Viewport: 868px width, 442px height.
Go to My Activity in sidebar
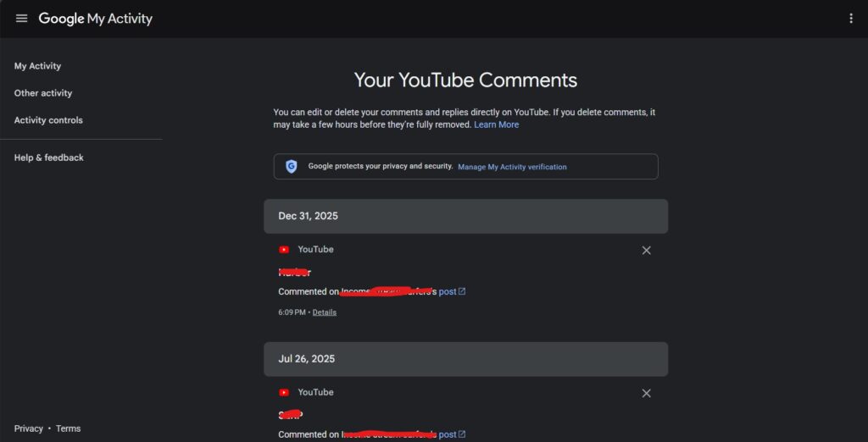(37, 66)
